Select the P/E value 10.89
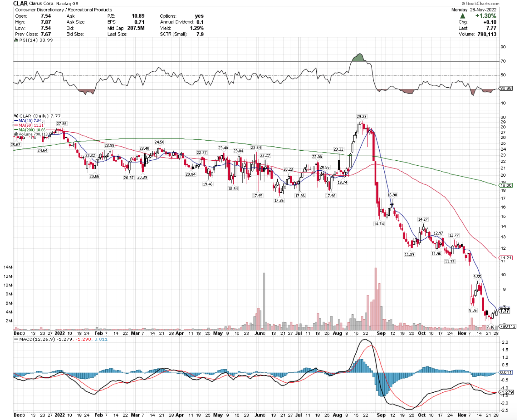 [138, 16]
